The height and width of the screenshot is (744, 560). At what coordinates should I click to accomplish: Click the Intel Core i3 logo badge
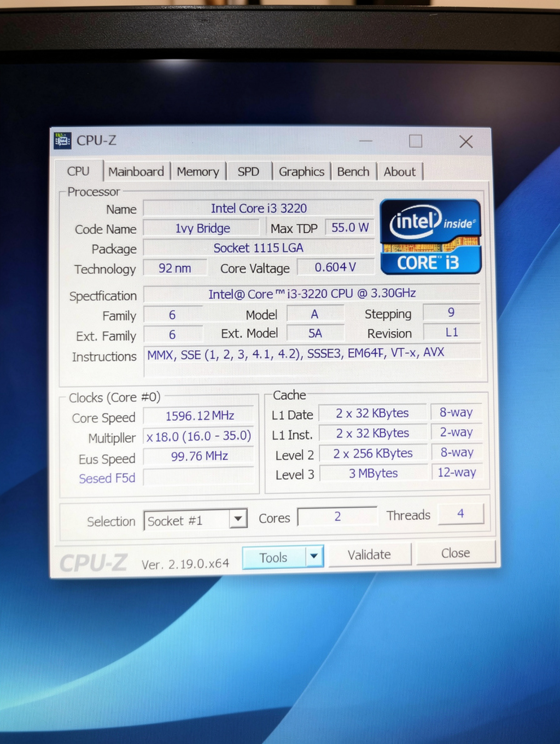[430, 237]
